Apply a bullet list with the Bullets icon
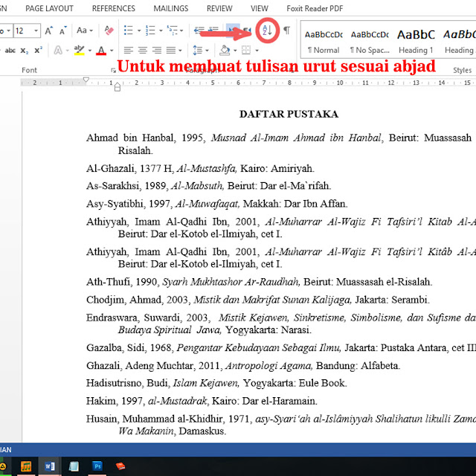Screen dimensions: 476x476 point(129,30)
